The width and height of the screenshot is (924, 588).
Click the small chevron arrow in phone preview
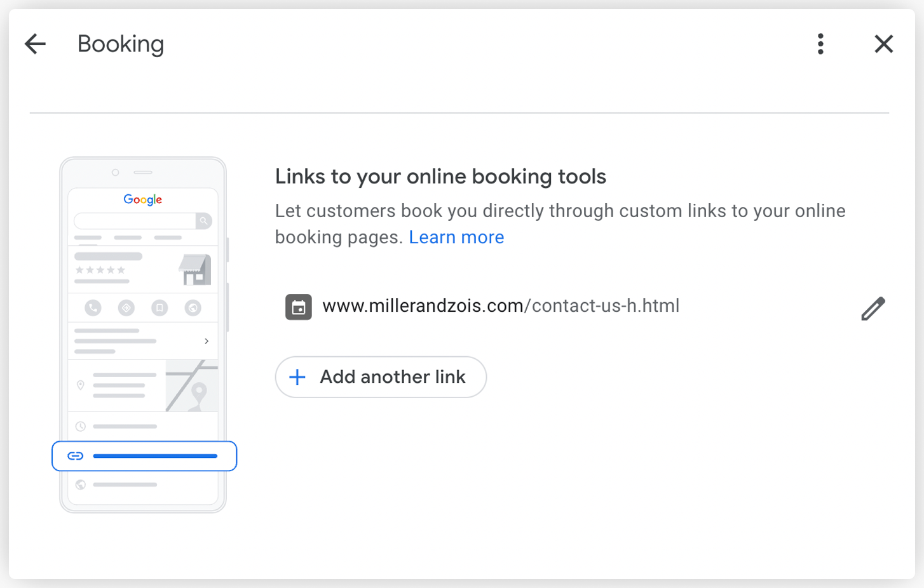(x=207, y=341)
